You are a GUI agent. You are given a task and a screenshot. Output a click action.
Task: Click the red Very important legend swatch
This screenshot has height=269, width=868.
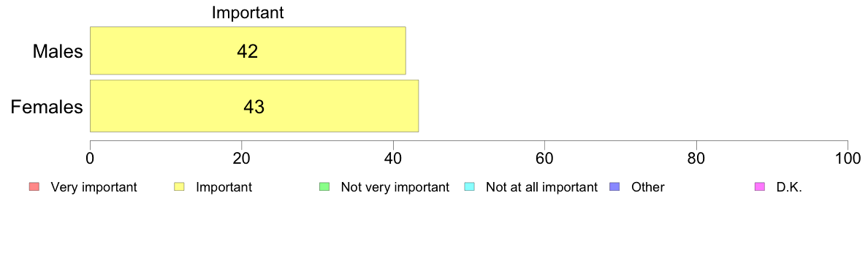[34, 187]
